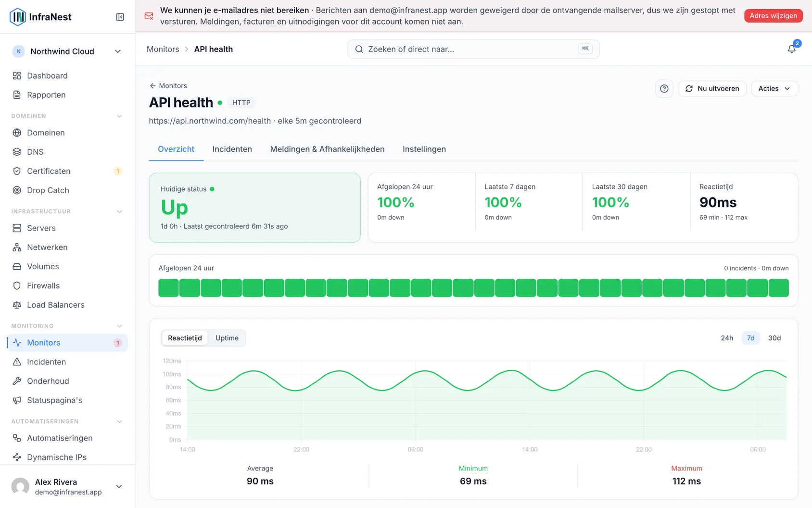Image resolution: width=812 pixels, height=508 pixels.
Task: Go back via Monitors arrow link
Action: pyautogui.click(x=168, y=86)
